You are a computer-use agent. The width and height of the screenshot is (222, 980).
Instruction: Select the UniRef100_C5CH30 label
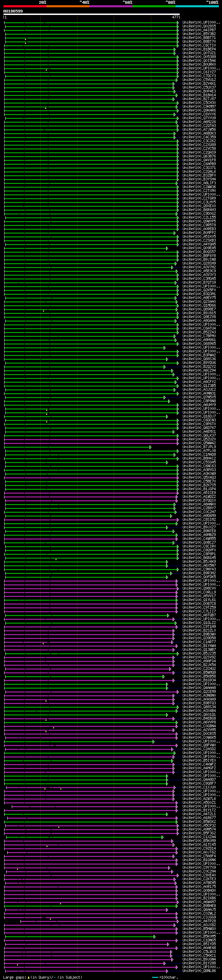[199, 103]
